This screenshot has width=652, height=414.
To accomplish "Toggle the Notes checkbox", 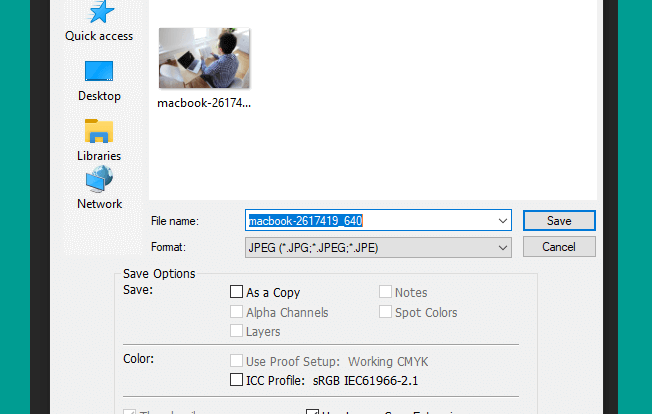I will (x=385, y=292).
